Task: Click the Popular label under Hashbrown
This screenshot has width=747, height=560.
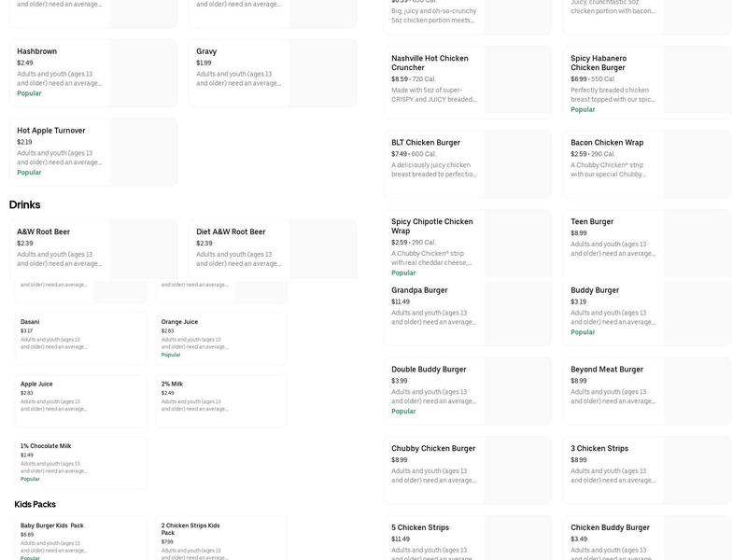Action: coord(29,93)
